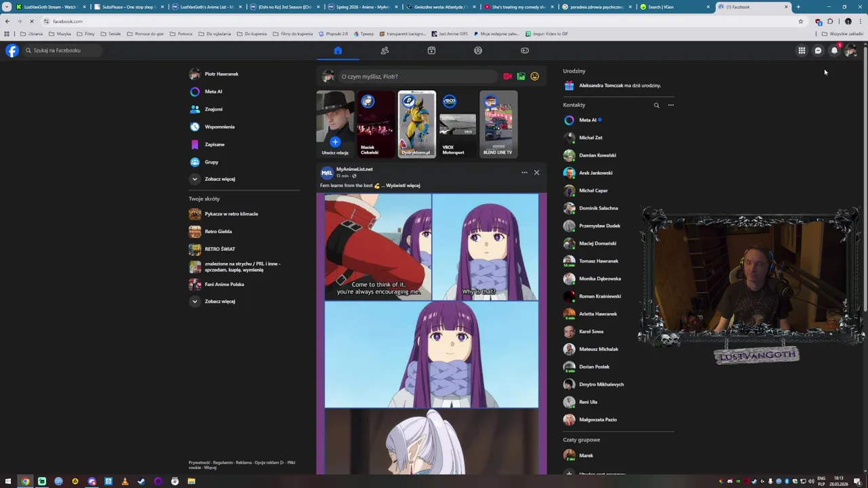Open MyAnimeList.net page name
Image resolution: width=868 pixels, height=488 pixels.
point(355,169)
